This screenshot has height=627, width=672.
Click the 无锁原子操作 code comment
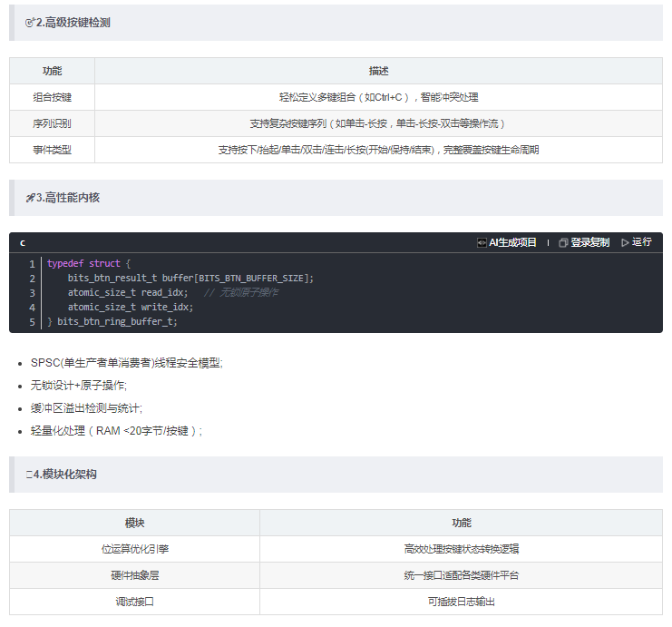241,292
